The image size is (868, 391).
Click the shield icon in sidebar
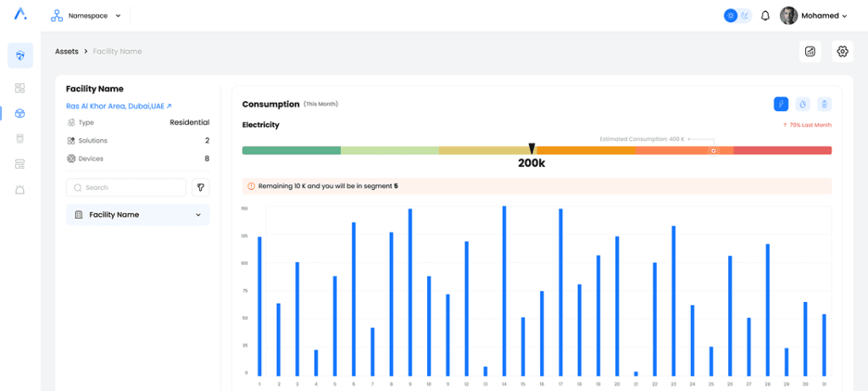coord(20,56)
